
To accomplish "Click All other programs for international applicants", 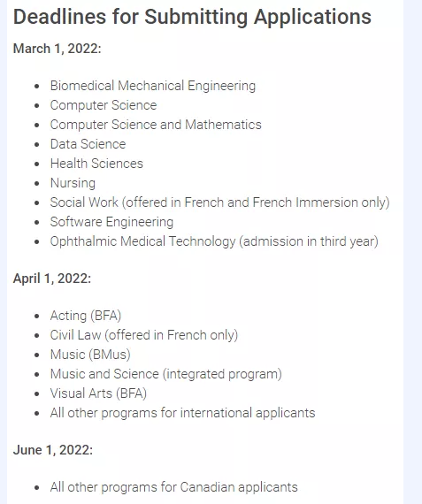I will [183, 413].
